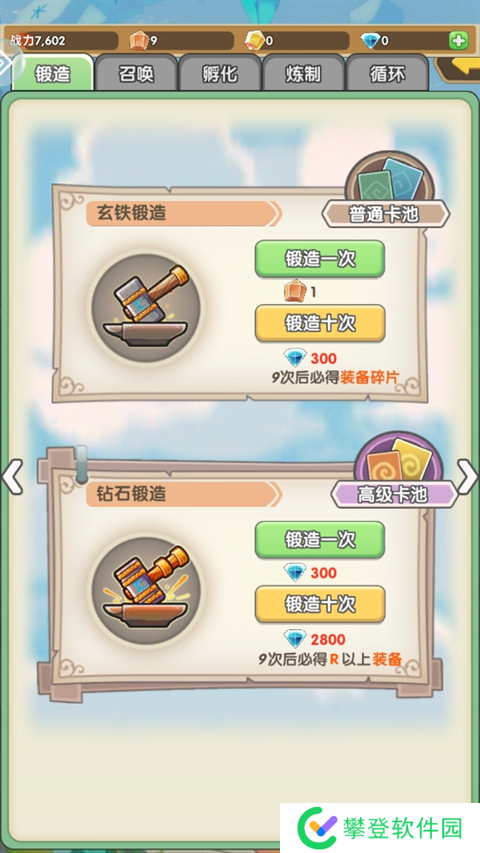Image resolution: width=480 pixels, height=853 pixels.
Task: Switch to the 召唤 tab
Action: (x=136, y=73)
